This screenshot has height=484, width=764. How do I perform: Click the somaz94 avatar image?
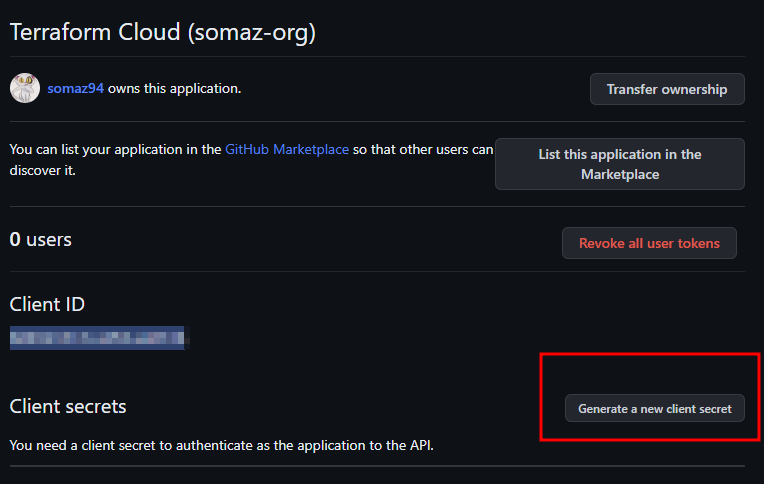25,88
